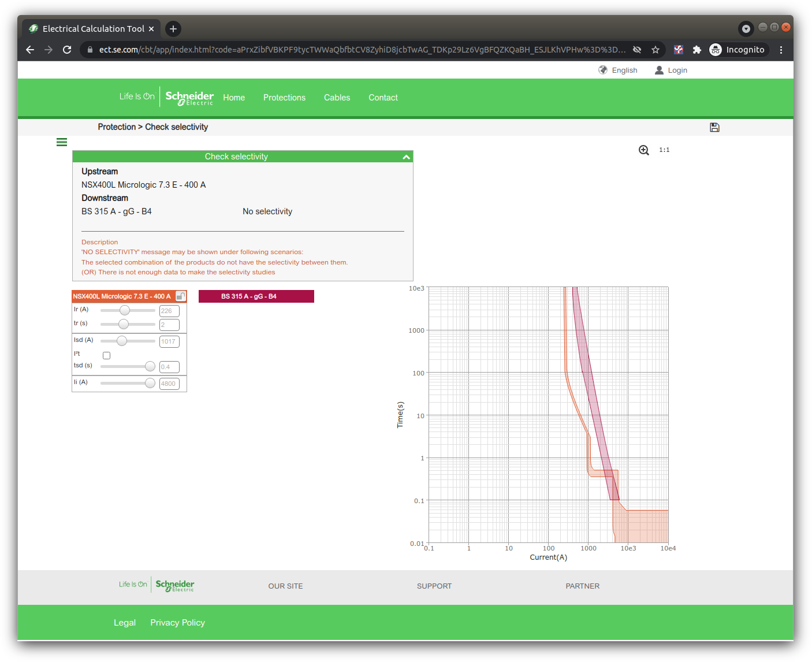Open the Legal footer link
The height and width of the screenshot is (662, 812).
point(125,623)
